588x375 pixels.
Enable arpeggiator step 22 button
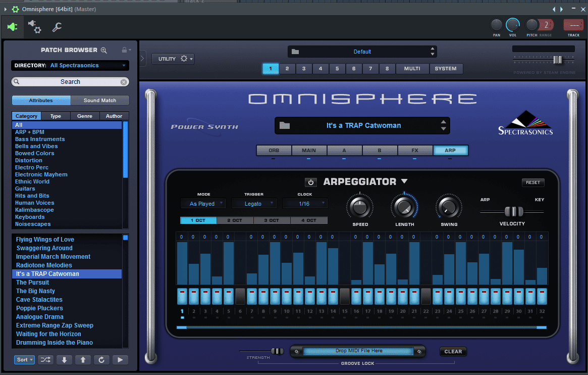pyautogui.click(x=426, y=296)
